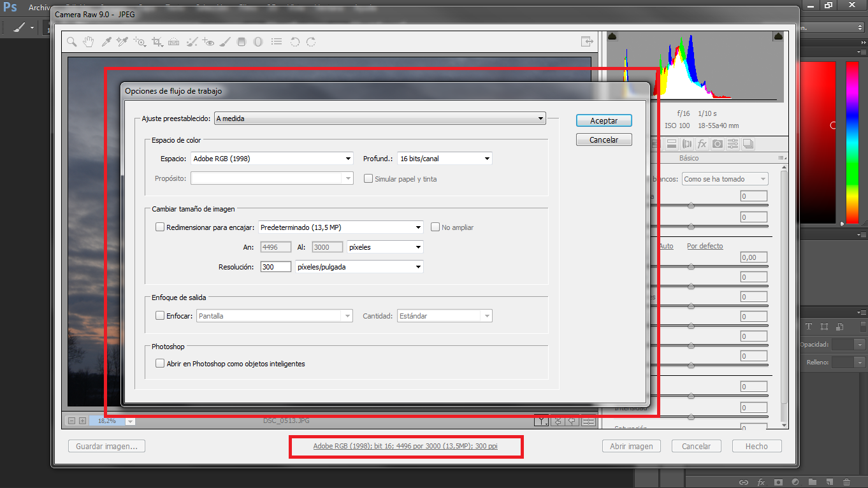Image resolution: width=868 pixels, height=488 pixels.
Task: Open zoom level 18,2% dropdown
Action: coord(130,421)
